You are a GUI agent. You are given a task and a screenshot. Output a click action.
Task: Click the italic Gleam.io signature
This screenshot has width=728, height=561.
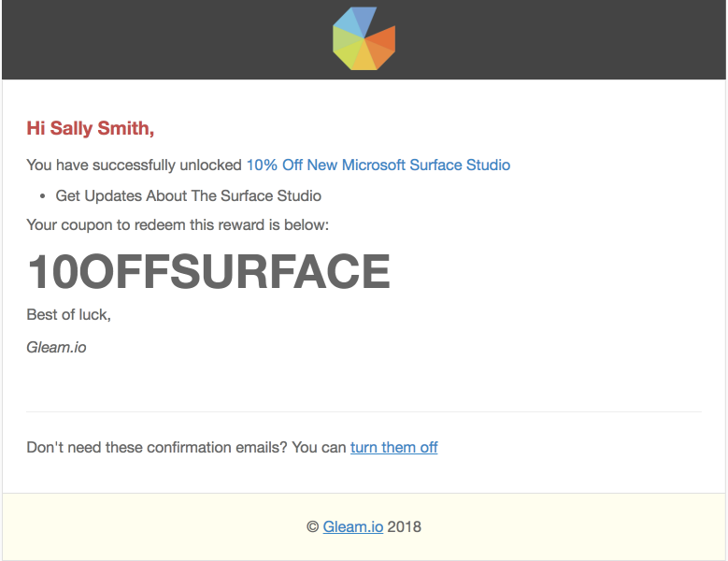(56, 348)
